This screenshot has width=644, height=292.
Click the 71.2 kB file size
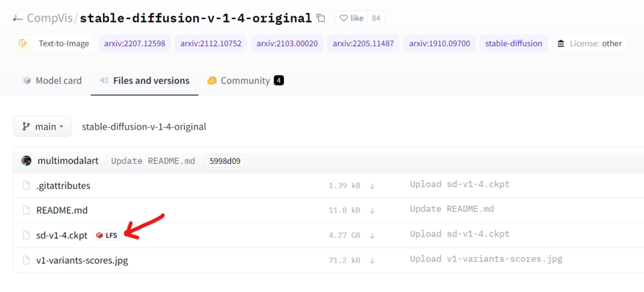tap(344, 261)
